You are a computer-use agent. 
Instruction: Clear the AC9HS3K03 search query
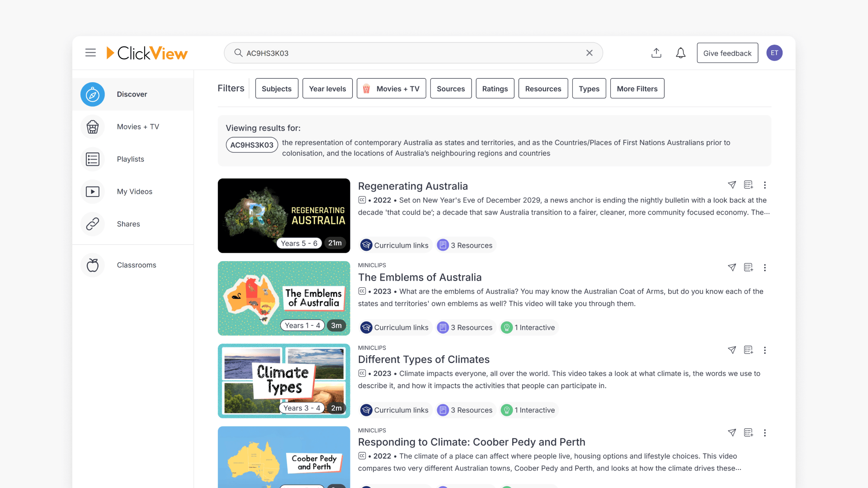click(x=589, y=53)
